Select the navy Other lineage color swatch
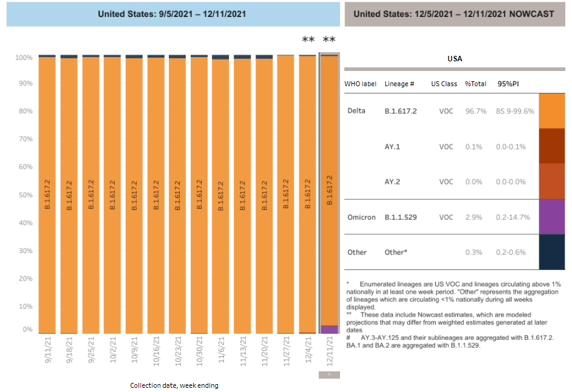This screenshot has width=572, height=392. coord(551,252)
